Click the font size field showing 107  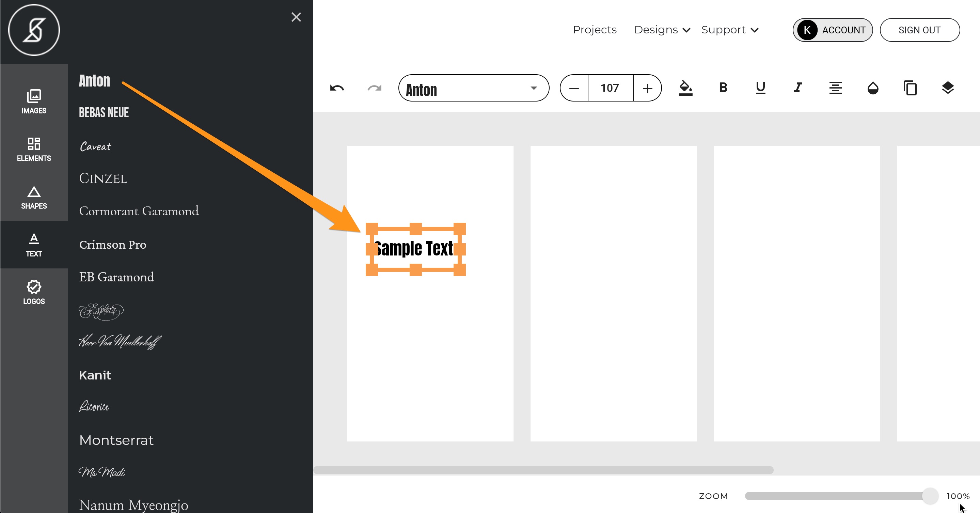pyautogui.click(x=611, y=88)
